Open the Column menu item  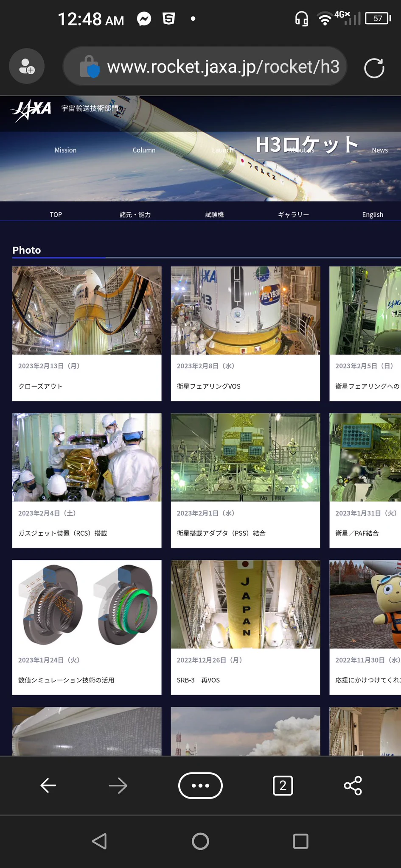point(144,150)
